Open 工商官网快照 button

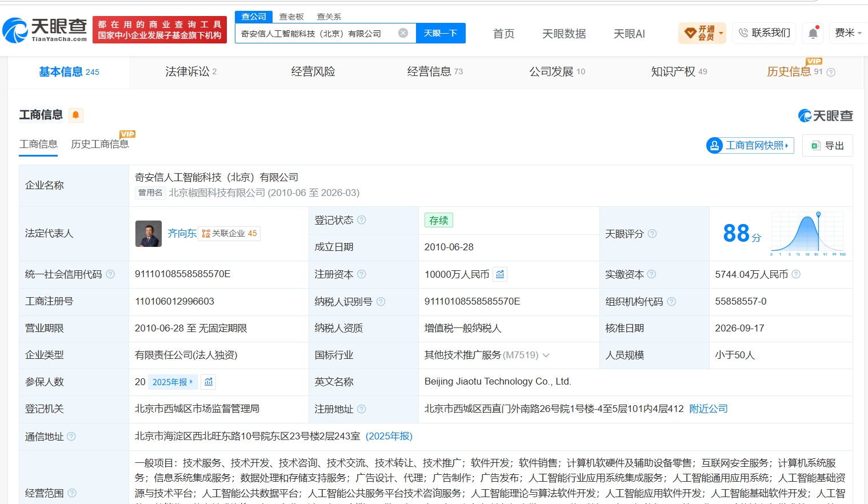(750, 145)
